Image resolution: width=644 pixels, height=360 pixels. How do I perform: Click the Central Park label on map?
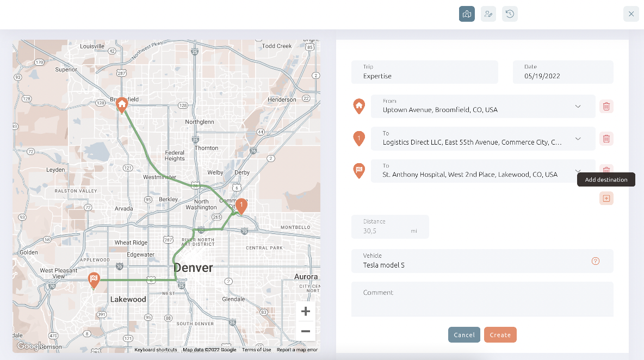click(x=264, y=248)
